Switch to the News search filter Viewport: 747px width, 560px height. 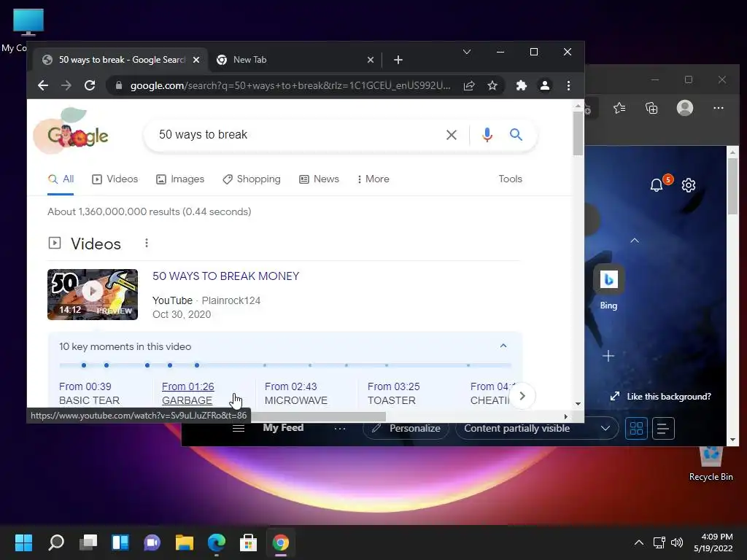(x=319, y=179)
